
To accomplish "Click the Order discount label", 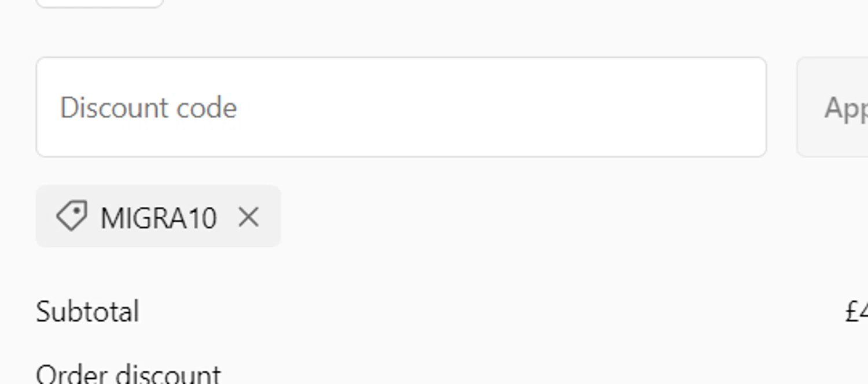I will [128, 374].
